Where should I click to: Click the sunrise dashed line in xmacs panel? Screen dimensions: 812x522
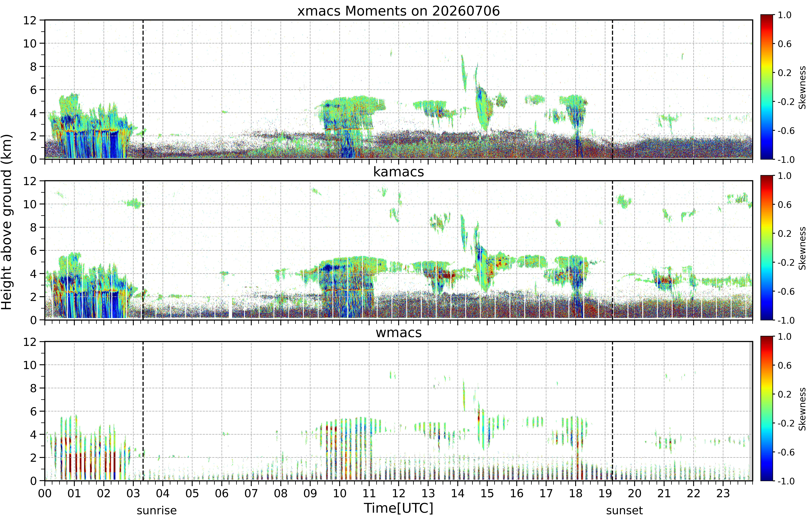[143, 90]
